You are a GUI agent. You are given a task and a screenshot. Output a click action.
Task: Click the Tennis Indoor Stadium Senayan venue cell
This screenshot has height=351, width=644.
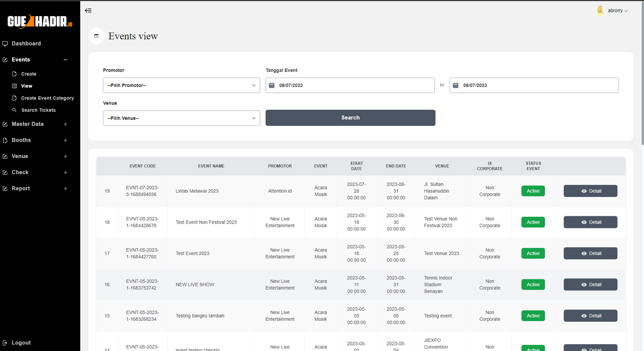pyautogui.click(x=438, y=285)
